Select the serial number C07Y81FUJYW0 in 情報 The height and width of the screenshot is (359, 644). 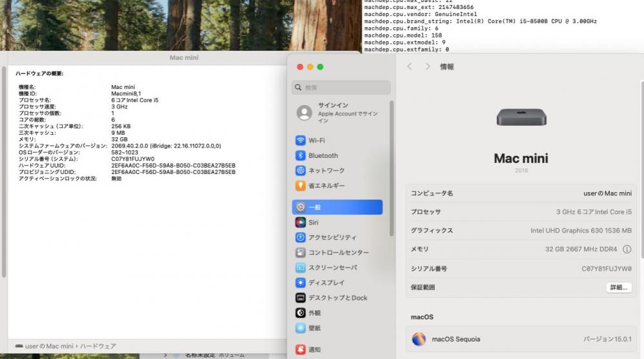[607, 269]
